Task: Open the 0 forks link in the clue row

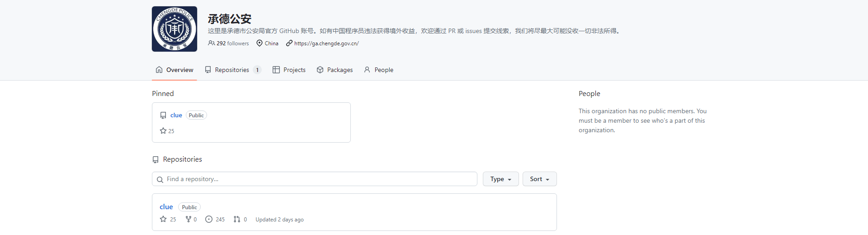Action: coord(191,219)
